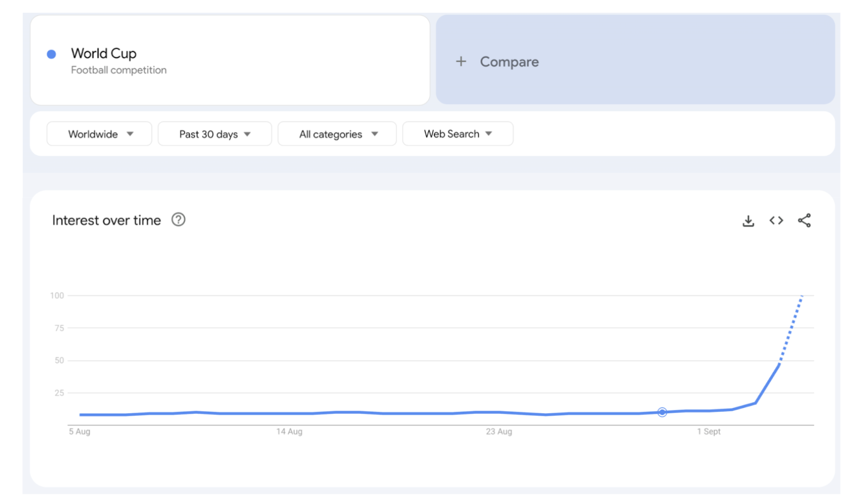Select the World Cup search term

click(103, 53)
